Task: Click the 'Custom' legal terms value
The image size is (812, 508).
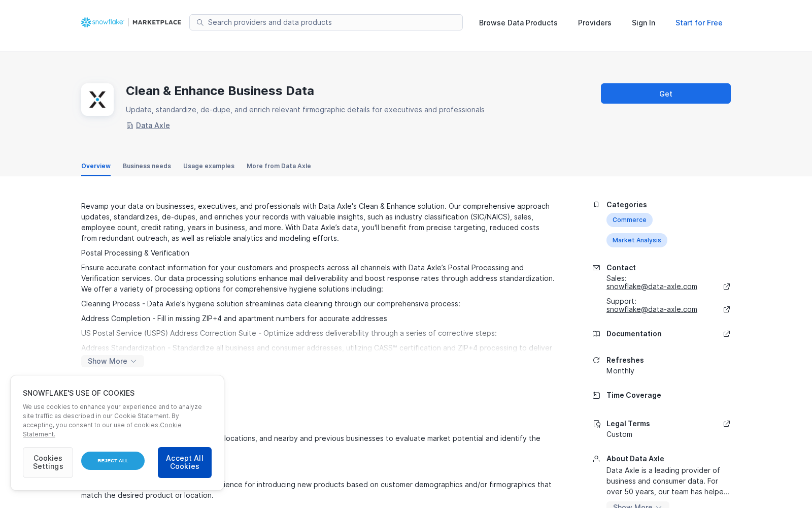Action: (619, 434)
